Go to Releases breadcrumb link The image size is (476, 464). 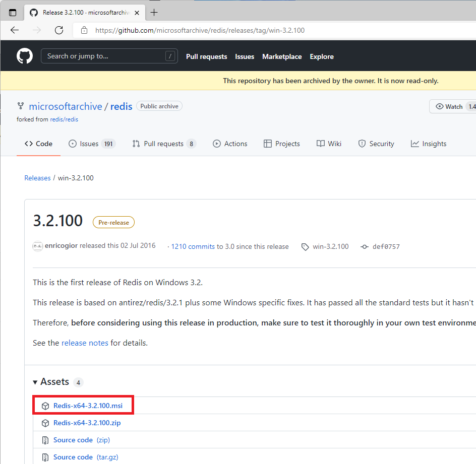[37, 178]
